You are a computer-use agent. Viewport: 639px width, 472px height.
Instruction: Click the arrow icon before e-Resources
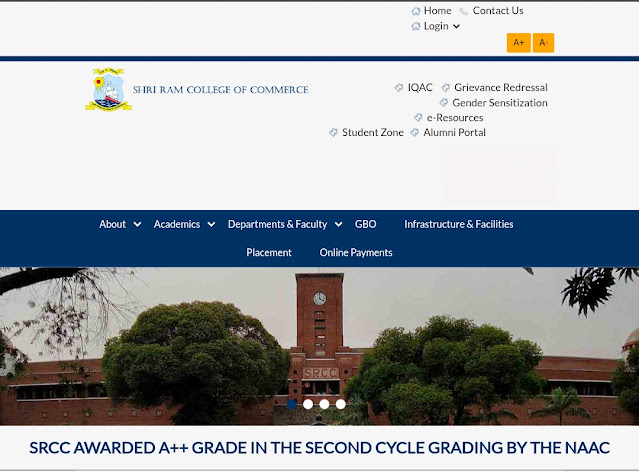[418, 118]
